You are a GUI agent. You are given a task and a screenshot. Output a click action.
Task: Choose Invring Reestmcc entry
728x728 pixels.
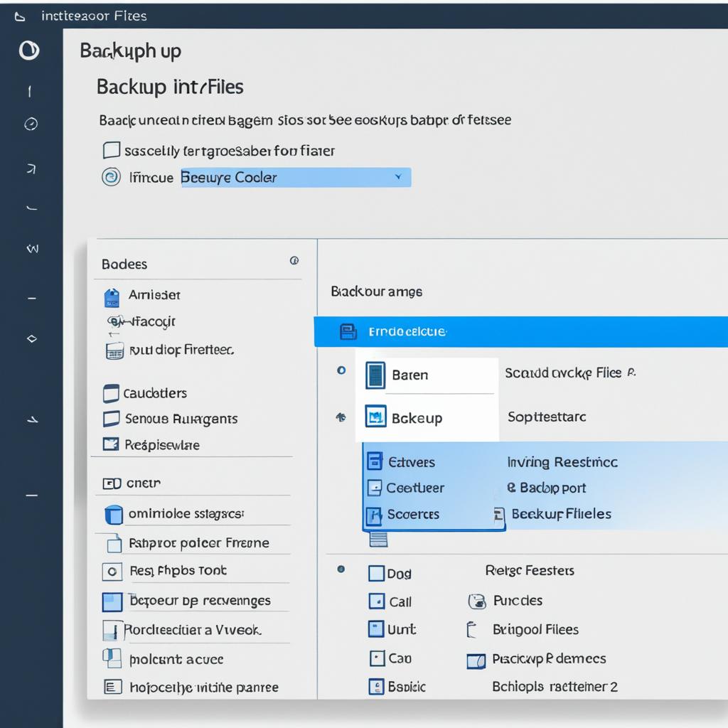562,462
